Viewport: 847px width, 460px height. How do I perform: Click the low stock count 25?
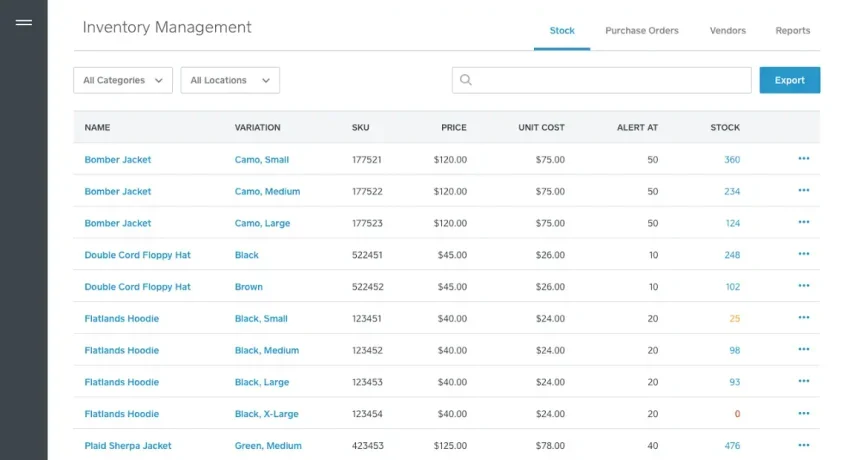point(735,319)
